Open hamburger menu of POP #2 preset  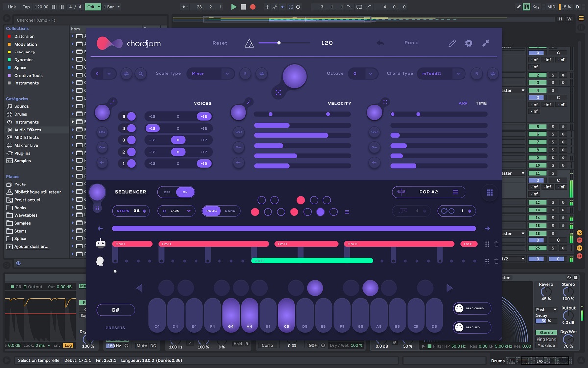pos(455,192)
